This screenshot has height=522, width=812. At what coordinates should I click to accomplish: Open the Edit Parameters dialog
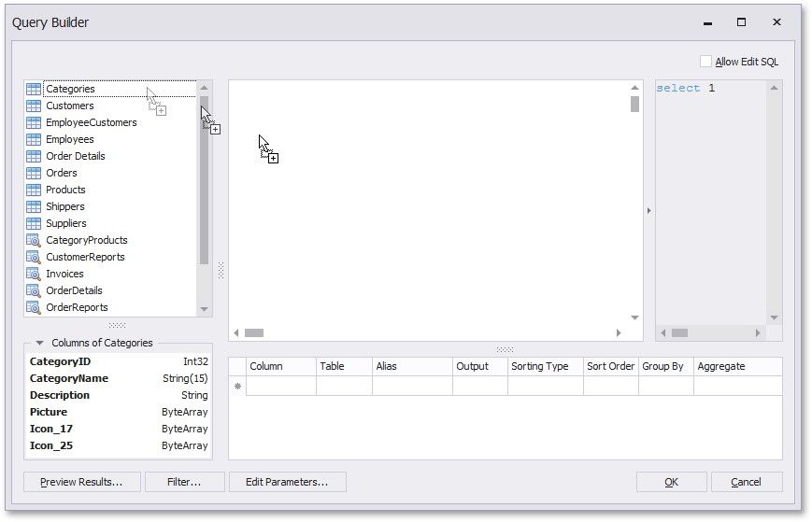[287, 482]
